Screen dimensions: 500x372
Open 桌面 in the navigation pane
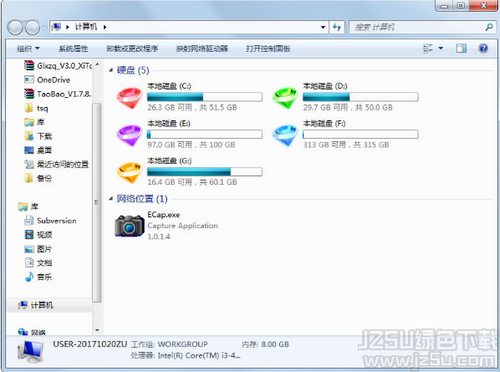[38, 150]
